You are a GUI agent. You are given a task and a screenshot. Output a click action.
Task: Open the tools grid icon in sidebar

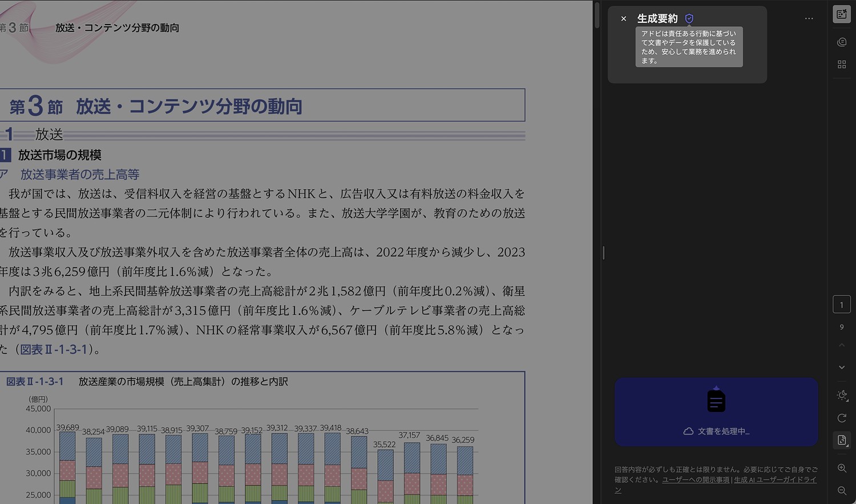tap(842, 64)
